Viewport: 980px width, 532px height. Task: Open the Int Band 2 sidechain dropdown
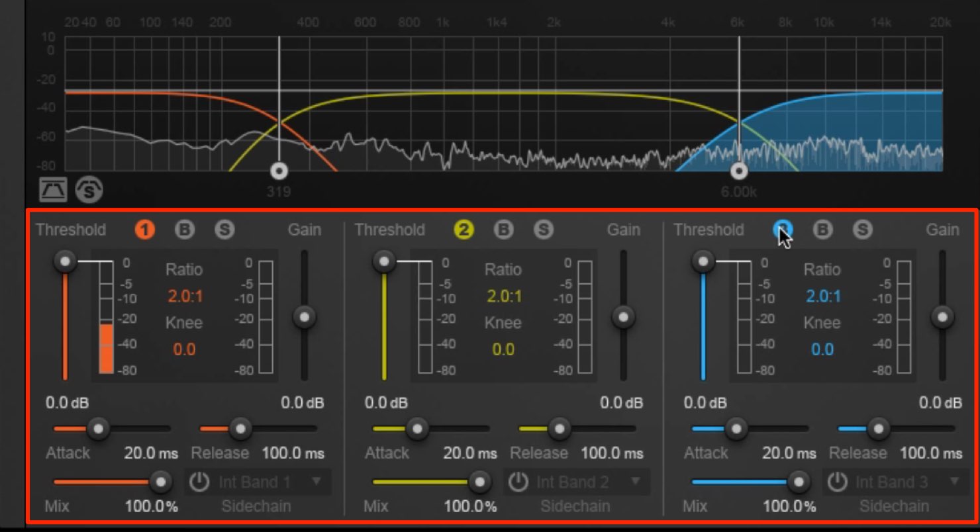point(589,482)
